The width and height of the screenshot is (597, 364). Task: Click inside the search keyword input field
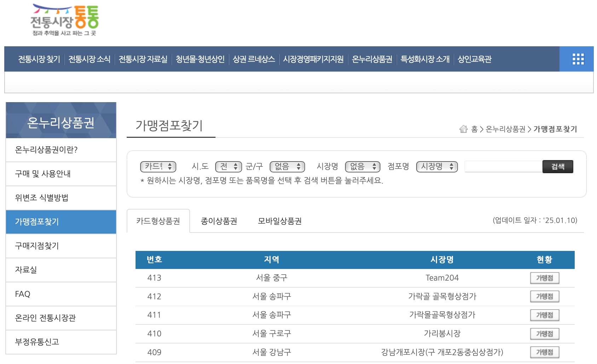(x=503, y=166)
